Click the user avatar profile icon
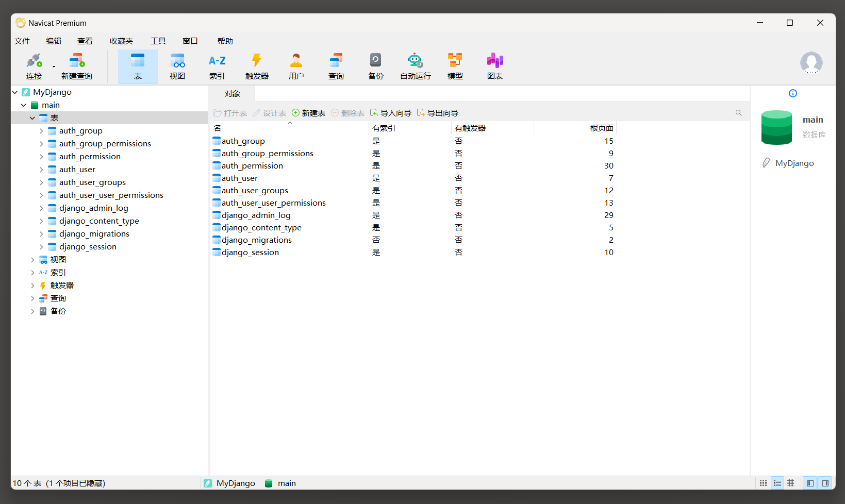 [x=811, y=63]
